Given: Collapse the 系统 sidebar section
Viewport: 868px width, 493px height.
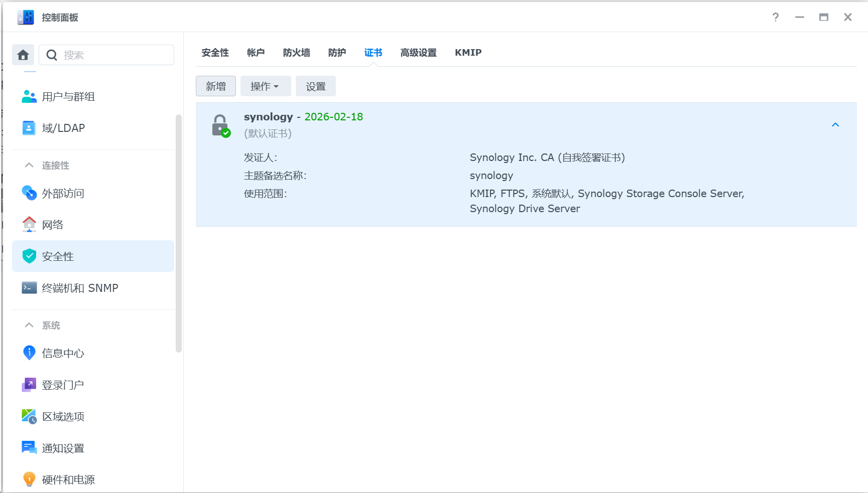Looking at the screenshot, I should [x=29, y=325].
